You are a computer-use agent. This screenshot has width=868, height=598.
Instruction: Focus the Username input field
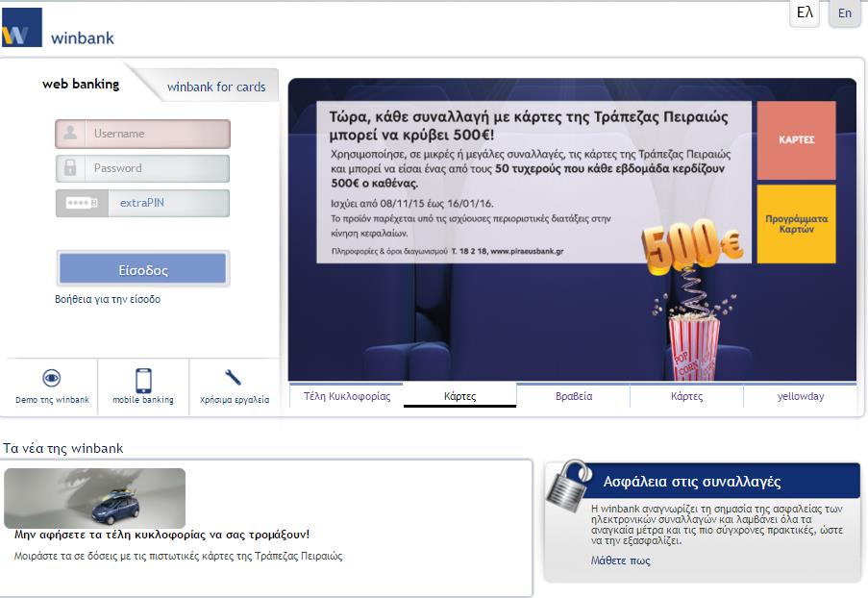(143, 134)
